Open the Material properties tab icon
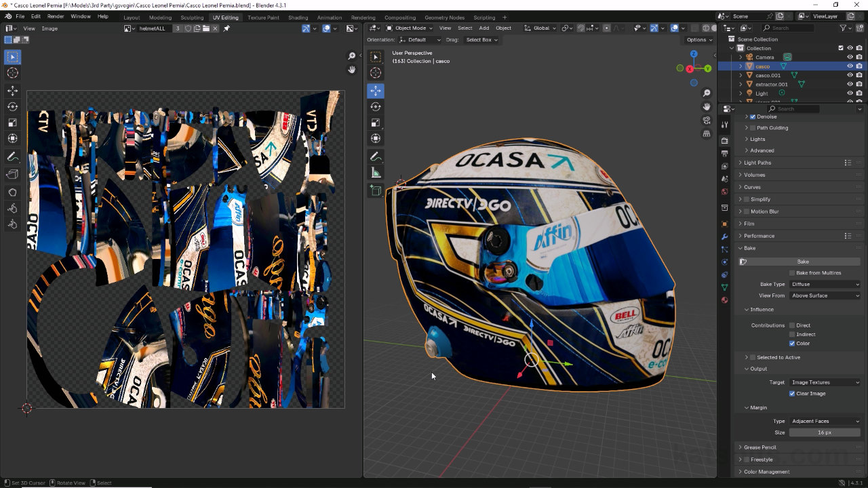Screen dimensions: 868x488 click(724, 300)
